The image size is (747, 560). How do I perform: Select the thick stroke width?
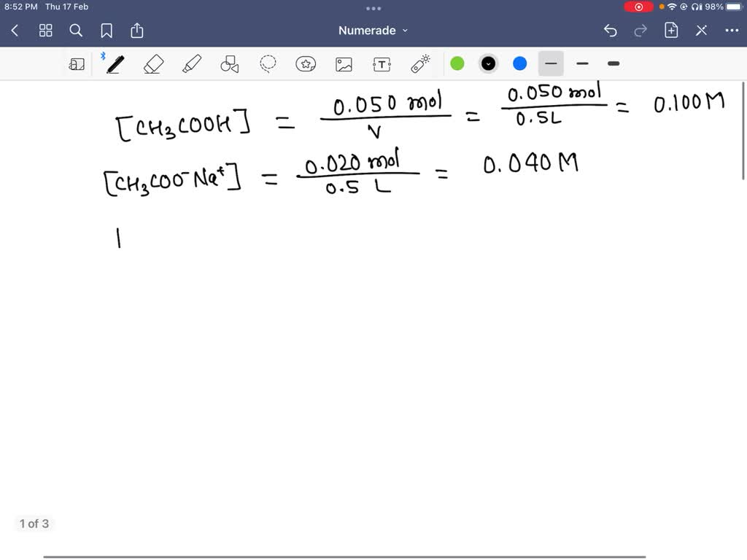[x=614, y=64]
